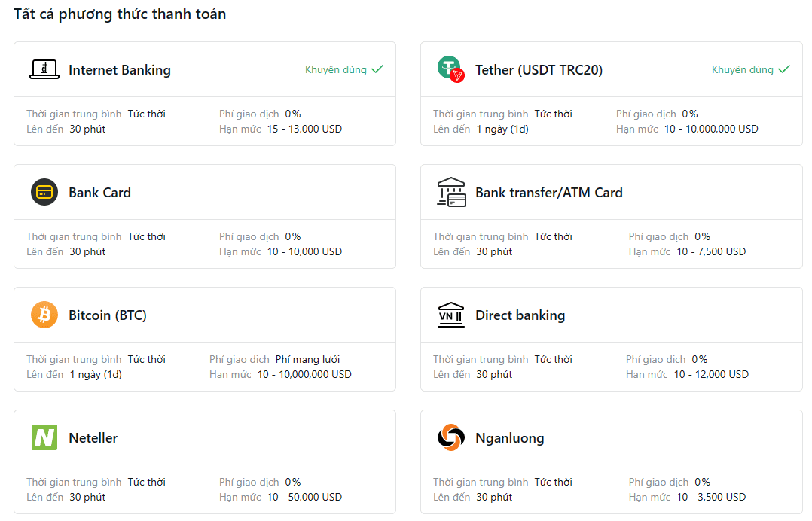The image size is (812, 521).
Task: Click '1 ngày (1d)' on Bitcoin card
Action: [96, 374]
